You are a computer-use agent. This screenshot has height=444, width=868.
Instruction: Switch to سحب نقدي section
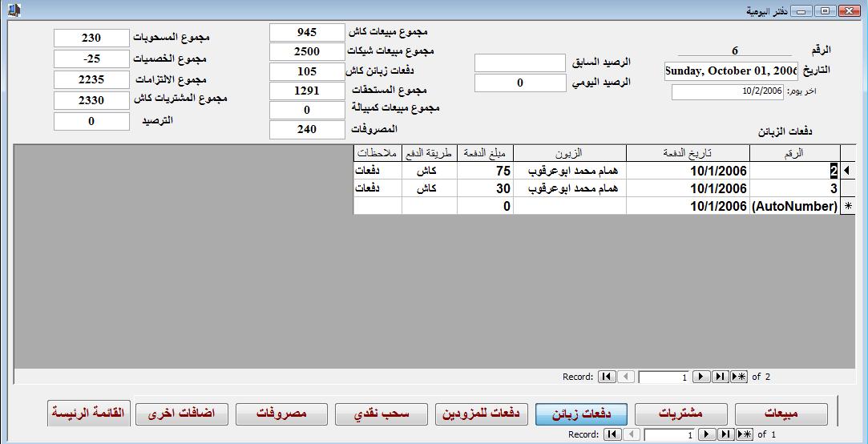click(382, 414)
